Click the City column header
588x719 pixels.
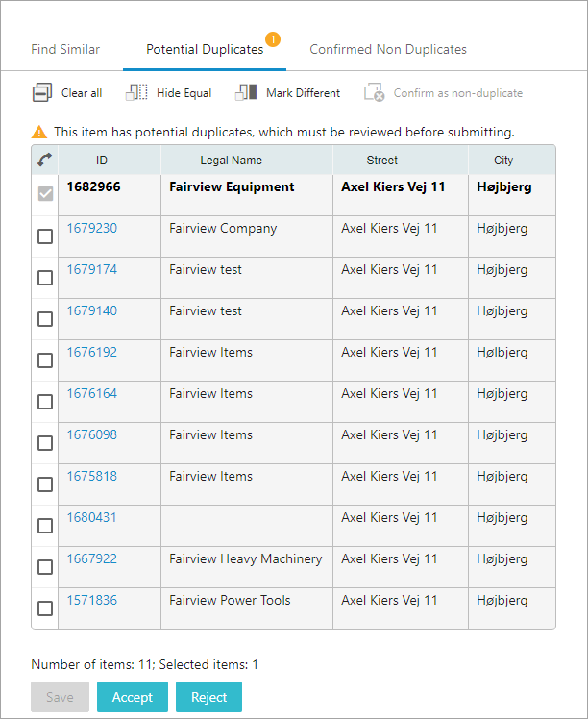[x=503, y=161]
